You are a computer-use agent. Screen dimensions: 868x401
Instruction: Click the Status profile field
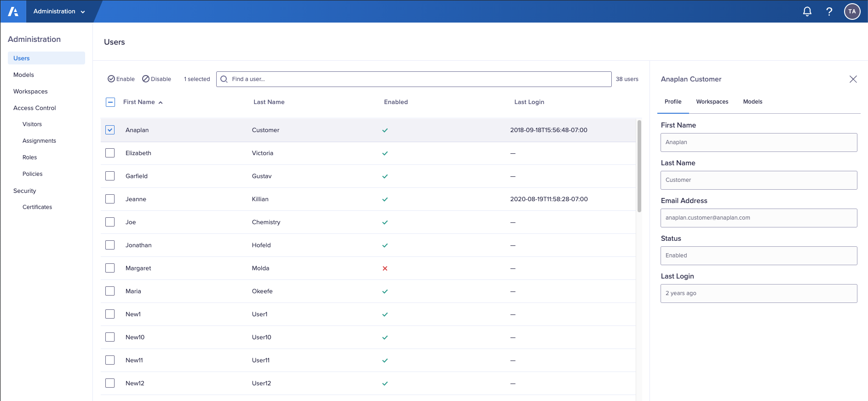[759, 256]
